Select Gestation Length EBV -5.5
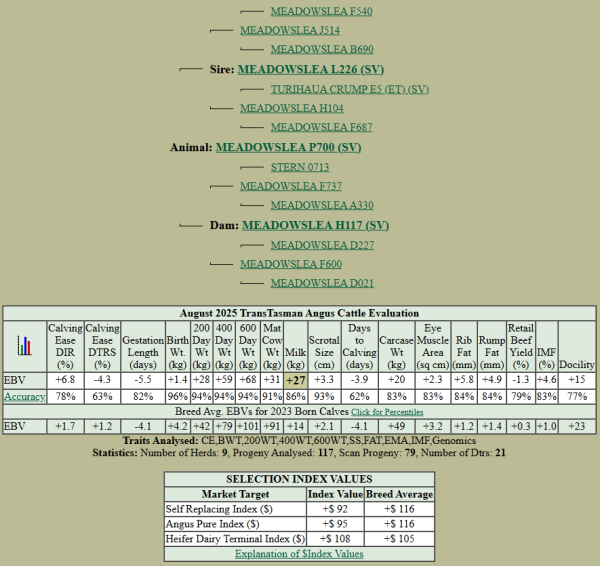Viewport: 600px width, 566px height. pos(143,380)
